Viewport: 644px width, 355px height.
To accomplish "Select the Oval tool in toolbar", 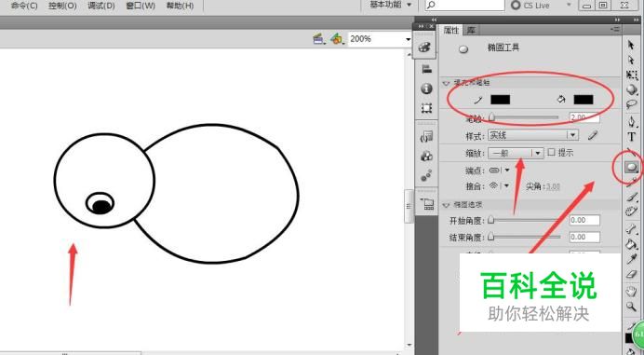I will click(631, 167).
